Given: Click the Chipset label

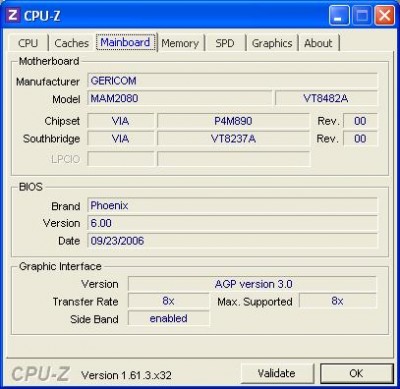Looking at the screenshot, I should pyautogui.click(x=62, y=121).
